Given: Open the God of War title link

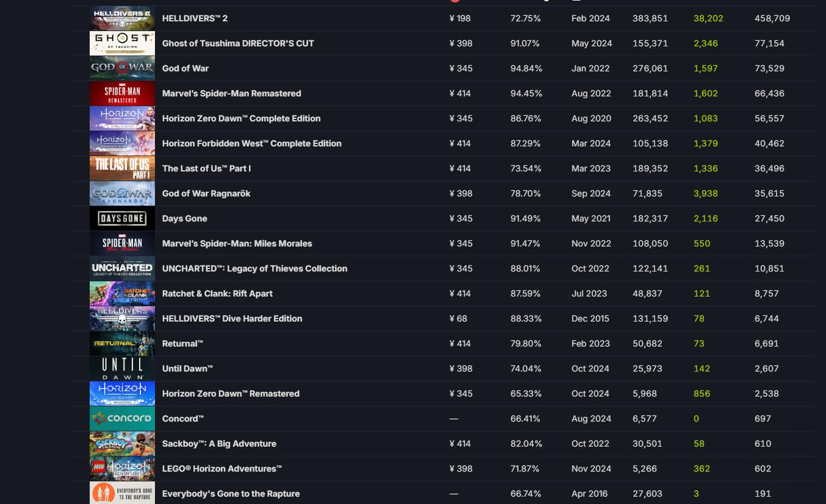Looking at the screenshot, I should (x=185, y=68).
